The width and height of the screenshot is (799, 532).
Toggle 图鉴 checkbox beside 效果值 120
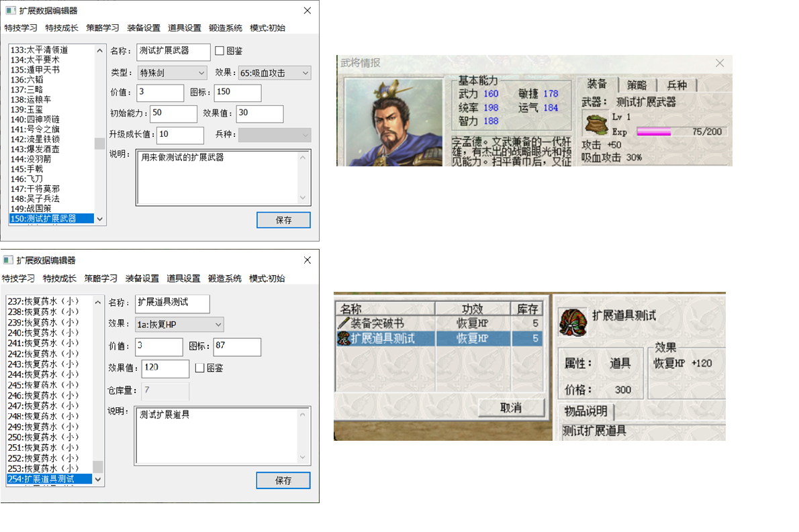[x=200, y=368]
